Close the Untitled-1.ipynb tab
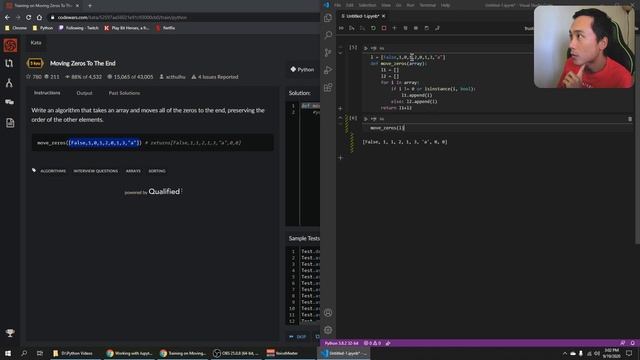 click(384, 16)
